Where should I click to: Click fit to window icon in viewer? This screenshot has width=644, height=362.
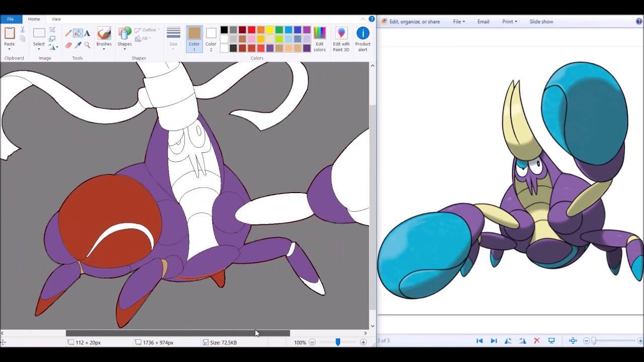click(x=573, y=341)
